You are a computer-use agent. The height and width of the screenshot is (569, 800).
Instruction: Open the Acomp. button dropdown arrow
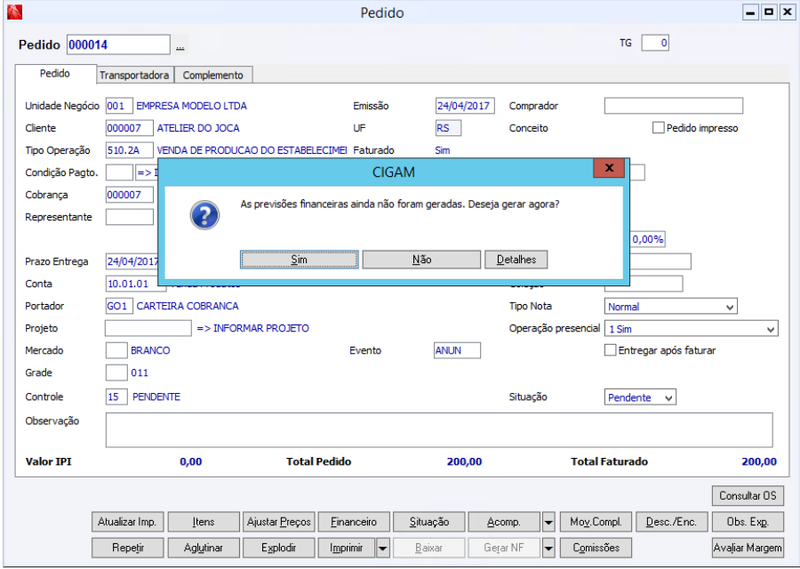[548, 522]
